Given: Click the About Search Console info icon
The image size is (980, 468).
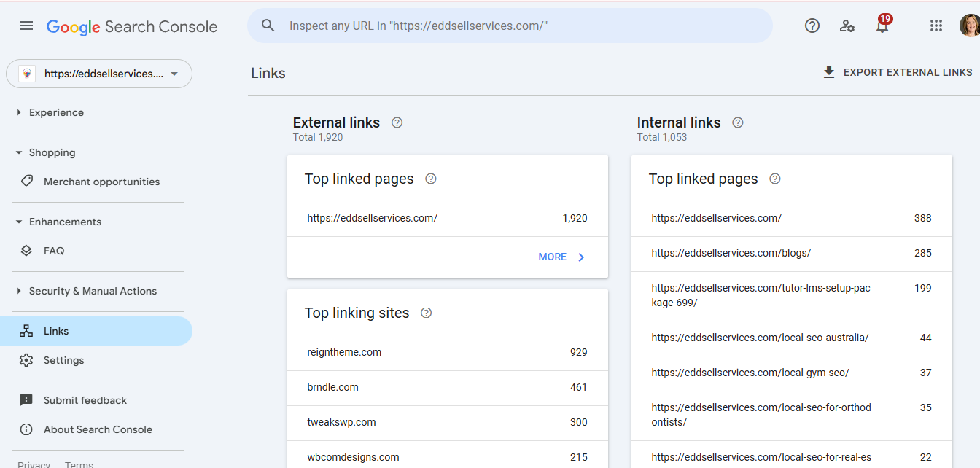Looking at the screenshot, I should pyautogui.click(x=26, y=429).
